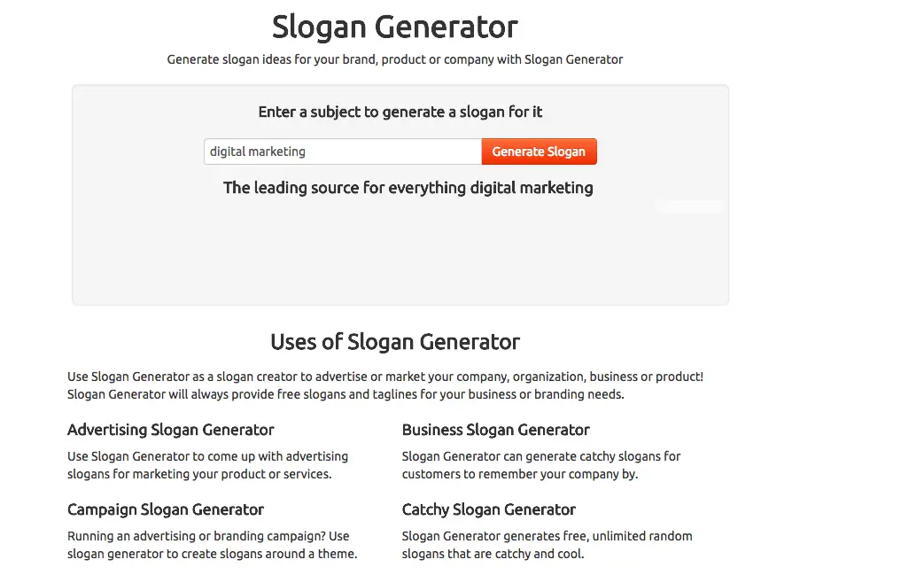Screen dimensions: 924x575
Task: Click the paragraph starting "Use Slogan Generator as a slogan creator"
Action: (x=385, y=385)
